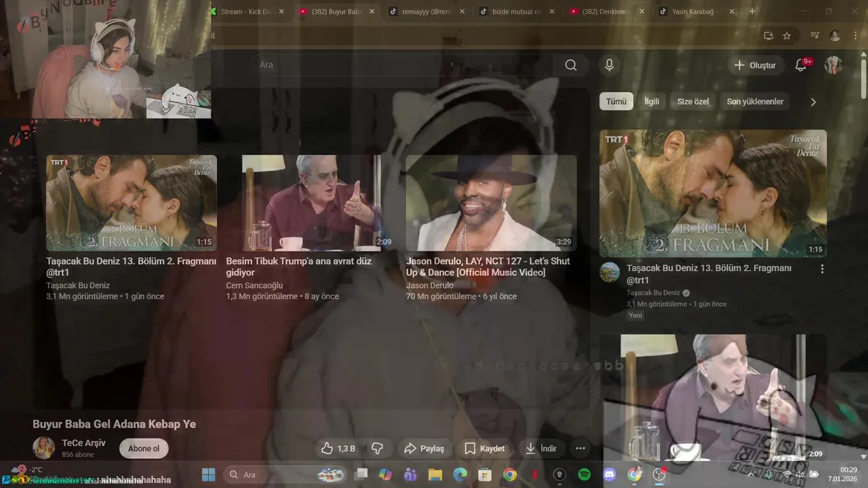
Task: Click the install app icon in address bar
Action: click(x=768, y=36)
